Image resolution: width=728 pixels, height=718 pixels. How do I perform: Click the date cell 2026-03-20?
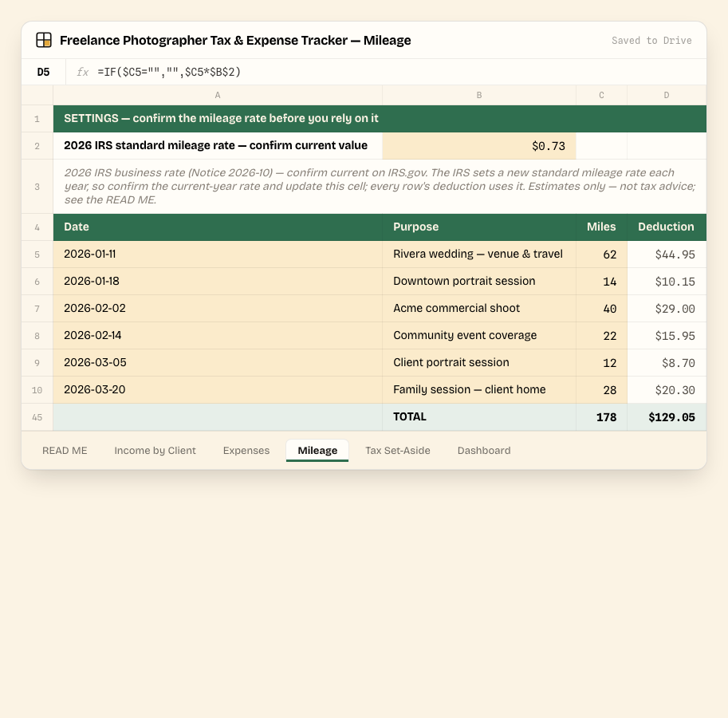pyautogui.click(x=218, y=389)
